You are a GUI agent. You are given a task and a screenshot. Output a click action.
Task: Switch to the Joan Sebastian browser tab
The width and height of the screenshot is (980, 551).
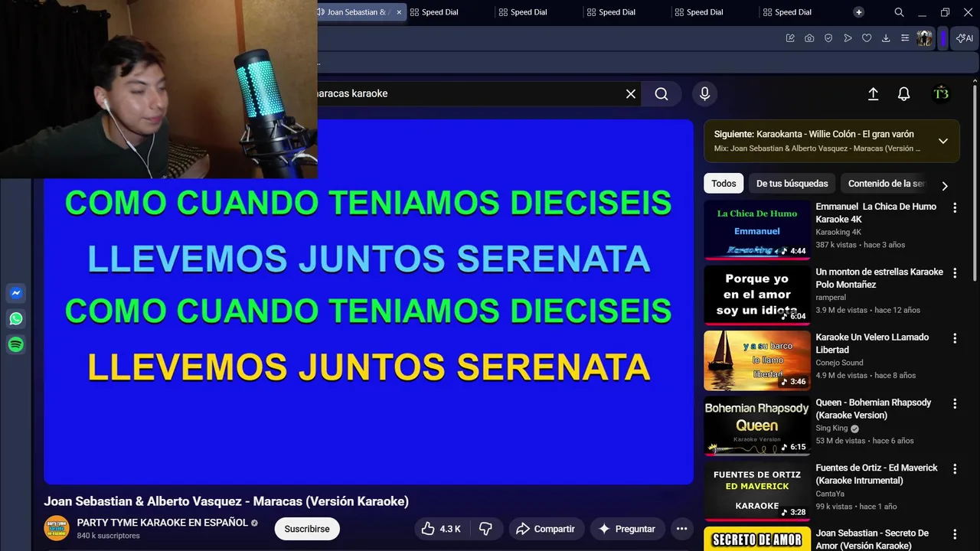coord(357,12)
